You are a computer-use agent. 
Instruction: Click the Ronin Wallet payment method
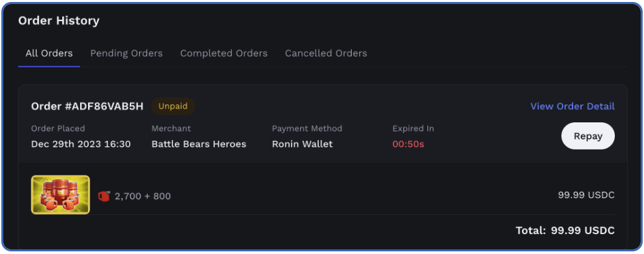(x=302, y=144)
